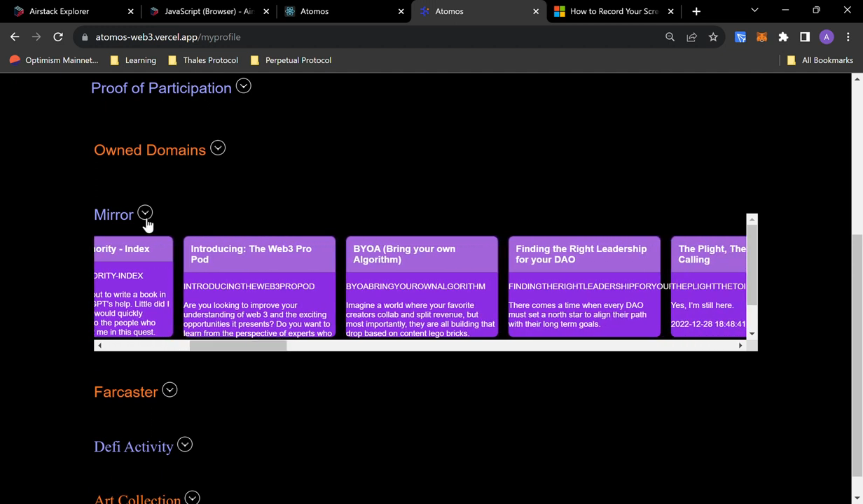Click the Farcaster section heading
Screen dimensions: 863x504
[x=126, y=392]
